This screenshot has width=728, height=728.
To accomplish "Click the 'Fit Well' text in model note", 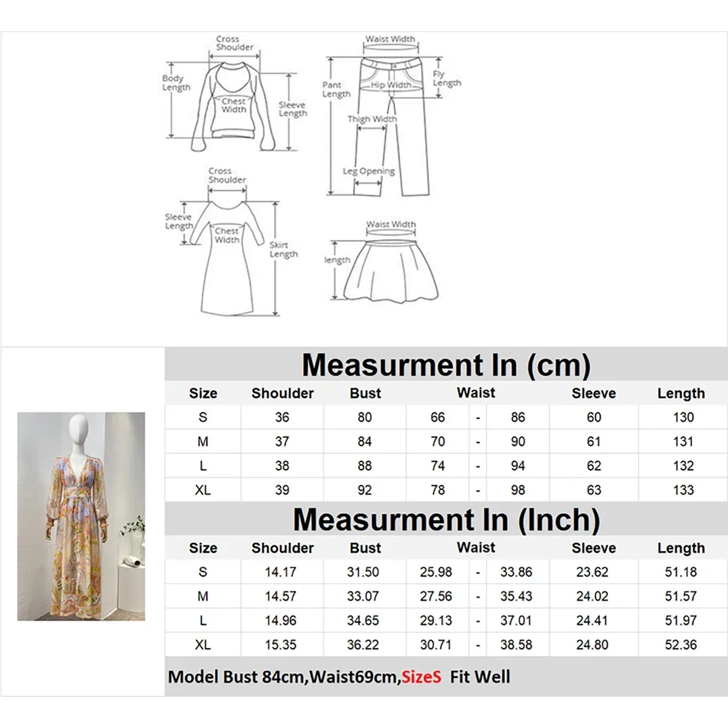I will pos(480,677).
